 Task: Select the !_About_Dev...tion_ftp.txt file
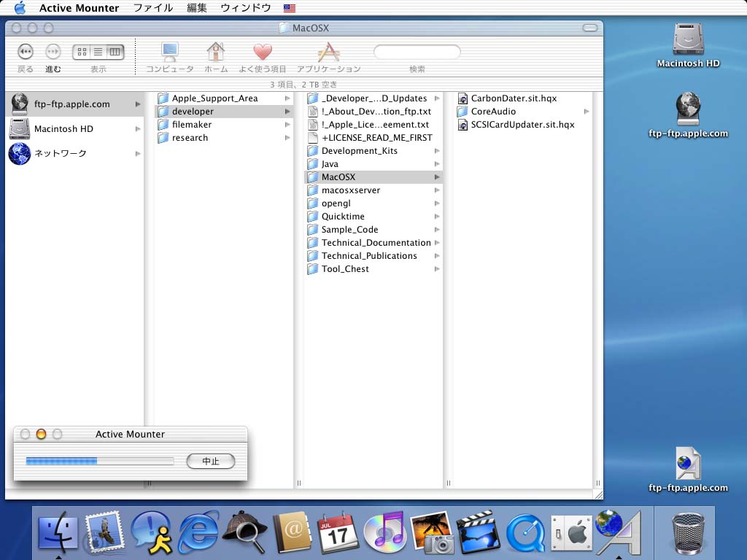click(373, 112)
